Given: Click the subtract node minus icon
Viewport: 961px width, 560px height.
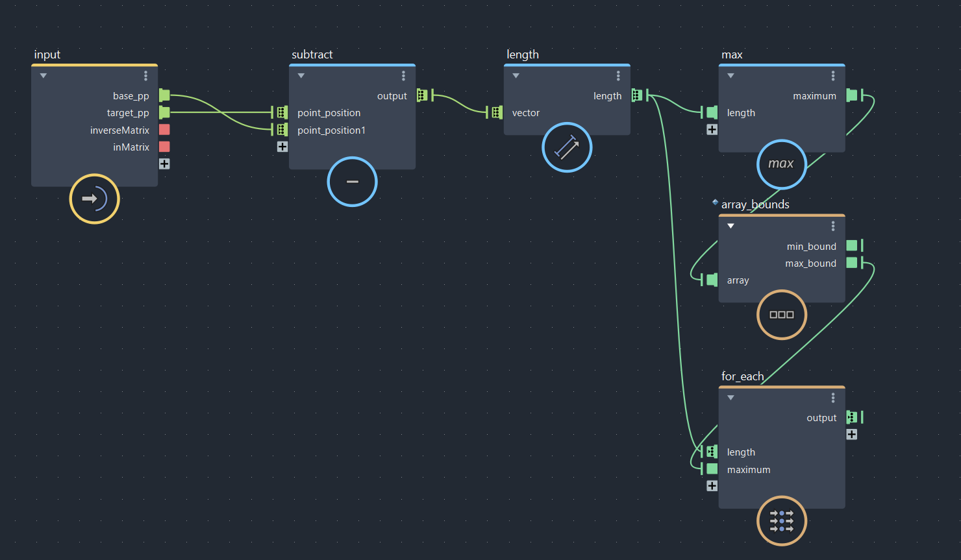Looking at the screenshot, I should (353, 182).
